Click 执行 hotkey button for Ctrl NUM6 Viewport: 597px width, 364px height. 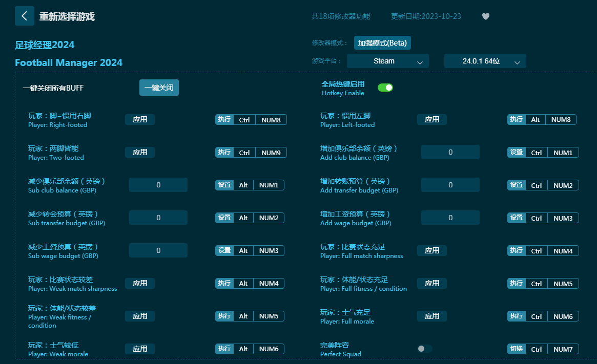coord(516,316)
